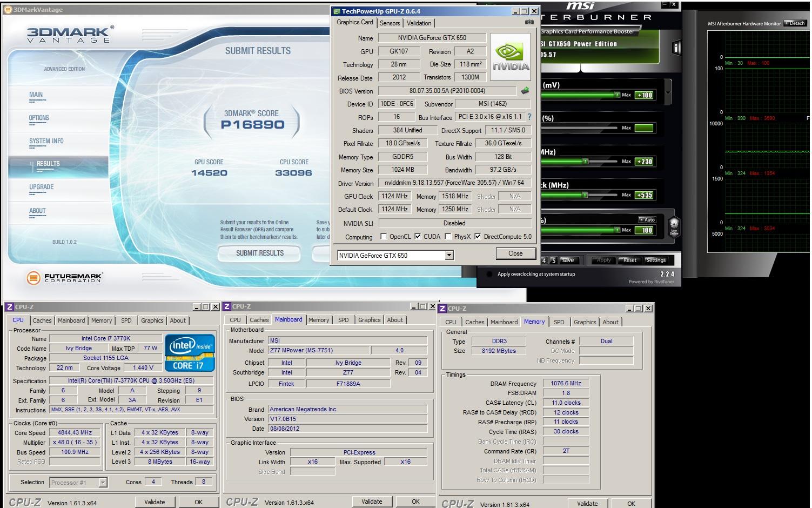The width and height of the screenshot is (812, 508).
Task: Click Close button in GPU-Z
Action: point(515,253)
